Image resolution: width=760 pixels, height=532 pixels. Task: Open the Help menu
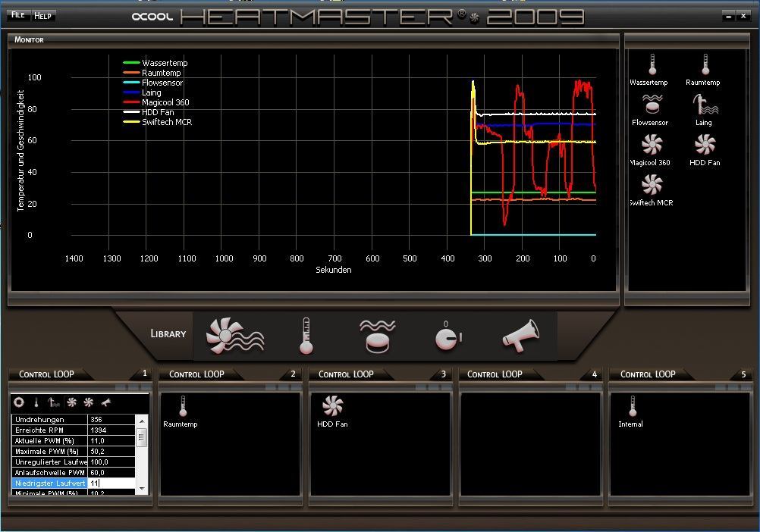[42, 16]
